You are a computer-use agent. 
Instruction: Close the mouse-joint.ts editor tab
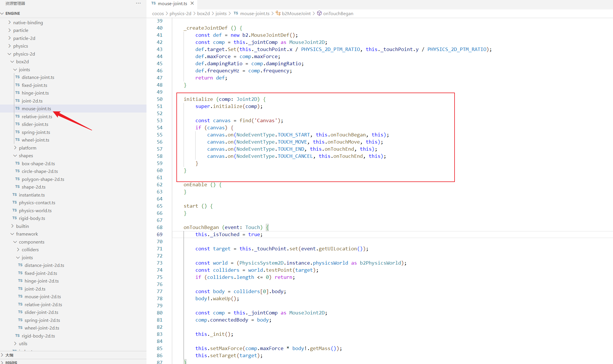192,3
